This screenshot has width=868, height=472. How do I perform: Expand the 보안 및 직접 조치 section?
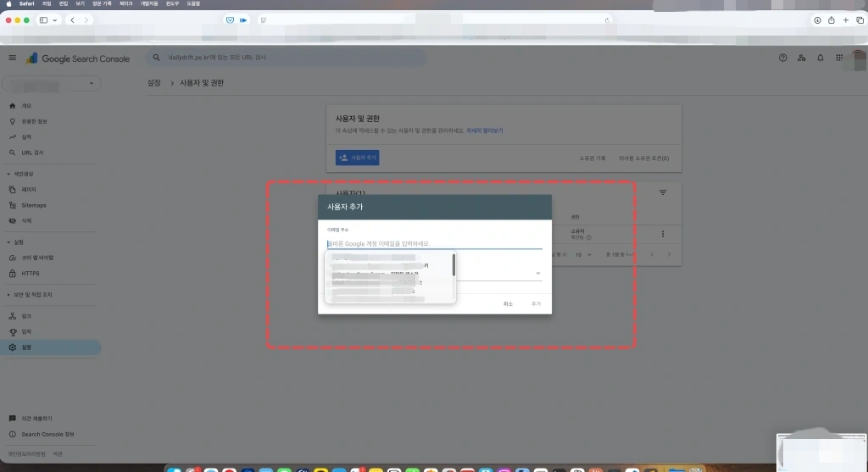click(8, 294)
